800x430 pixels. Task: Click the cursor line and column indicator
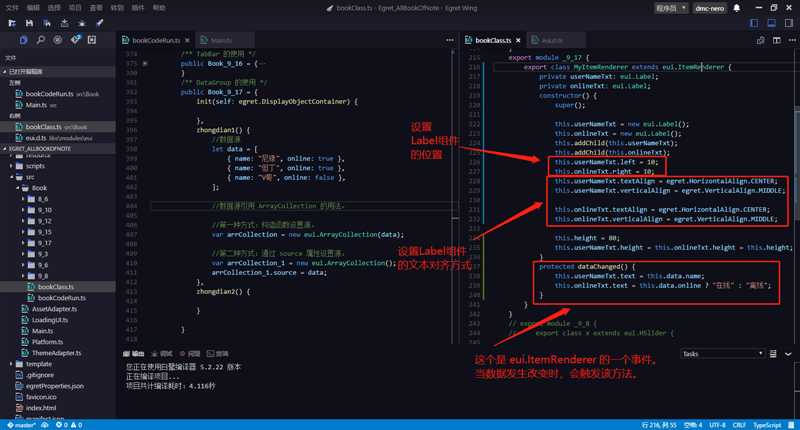pos(659,425)
